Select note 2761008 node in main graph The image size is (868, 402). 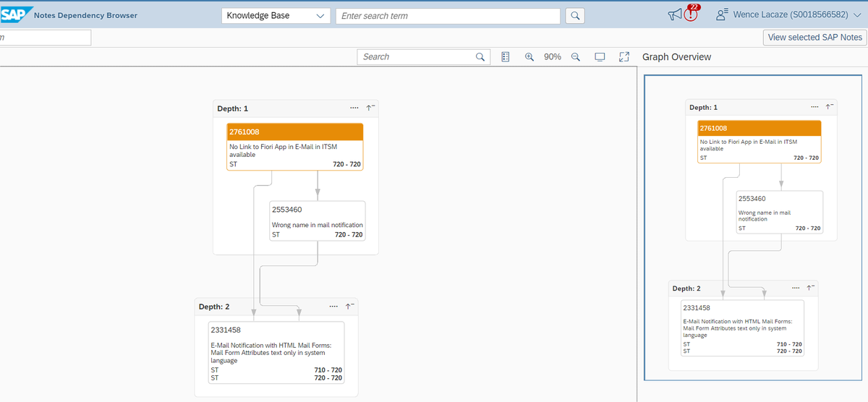(295, 147)
